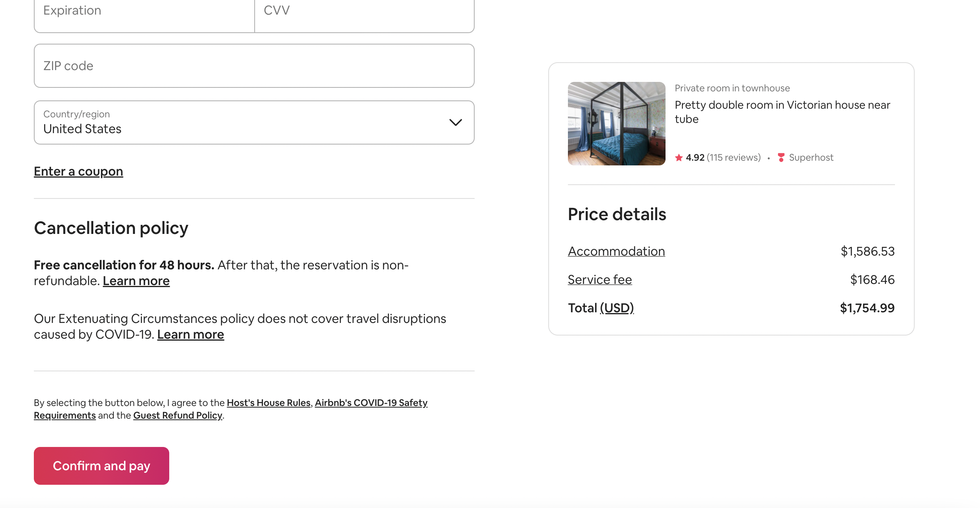
Task: Show Service fee details
Action: pyautogui.click(x=600, y=280)
